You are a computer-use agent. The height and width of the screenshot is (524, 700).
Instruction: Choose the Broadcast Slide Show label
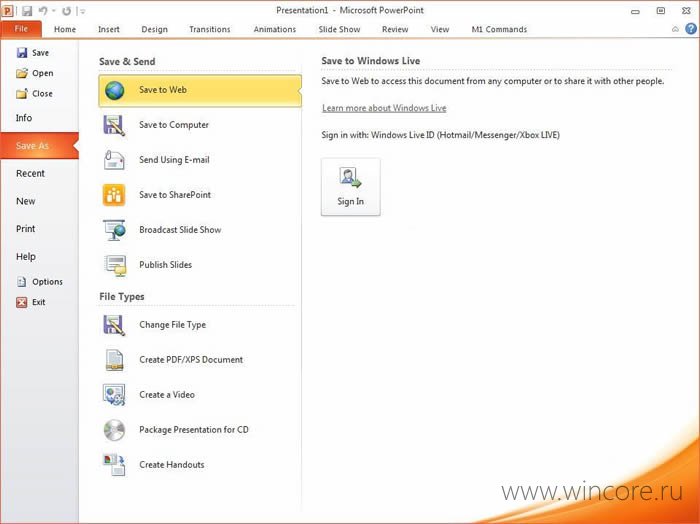[x=180, y=230]
